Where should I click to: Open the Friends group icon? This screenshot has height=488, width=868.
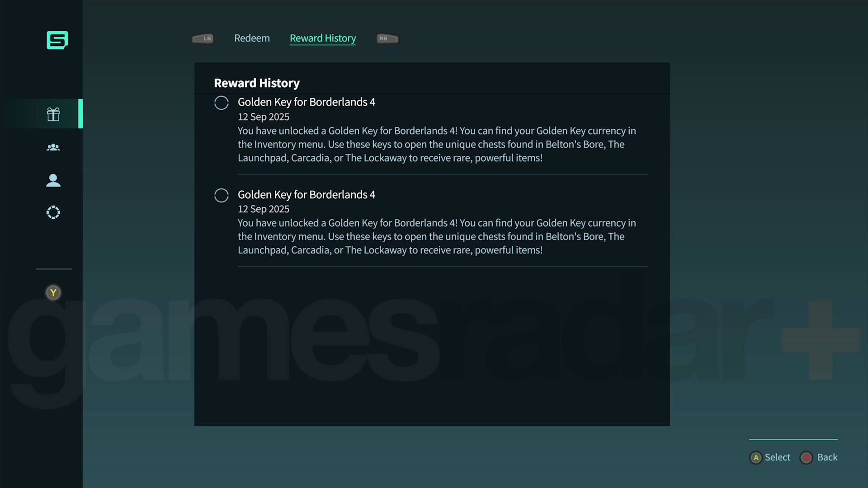53,147
